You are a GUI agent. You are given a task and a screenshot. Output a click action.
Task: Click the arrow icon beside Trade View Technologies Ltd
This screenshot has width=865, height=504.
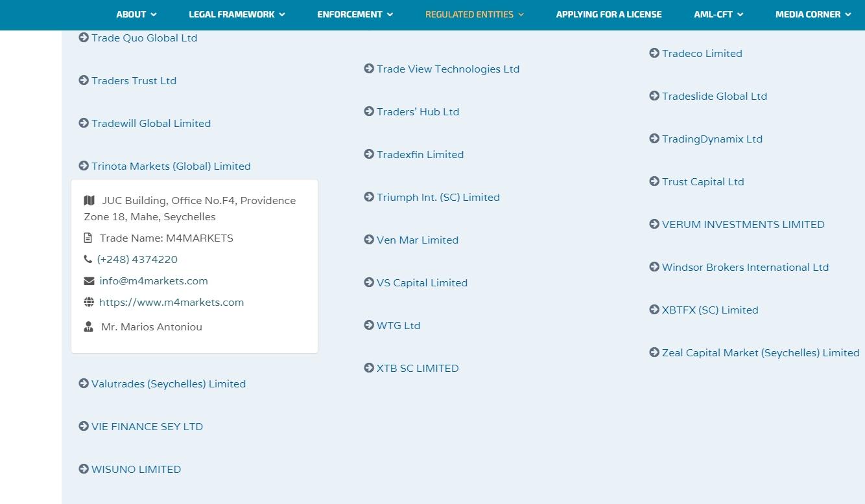[369, 69]
